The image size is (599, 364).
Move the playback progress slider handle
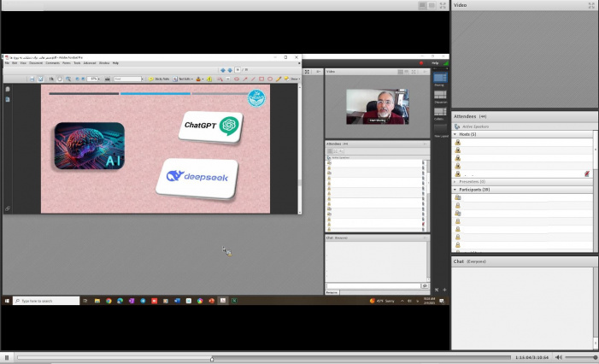pyautogui.click(x=212, y=358)
